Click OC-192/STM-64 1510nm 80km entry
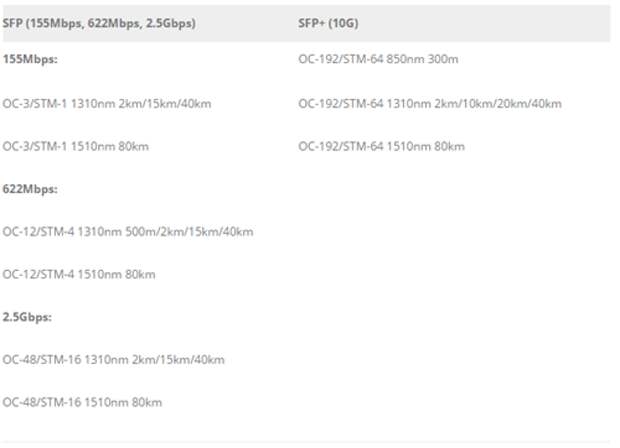Image resolution: width=620 pixels, height=448 pixels. pyautogui.click(x=382, y=146)
